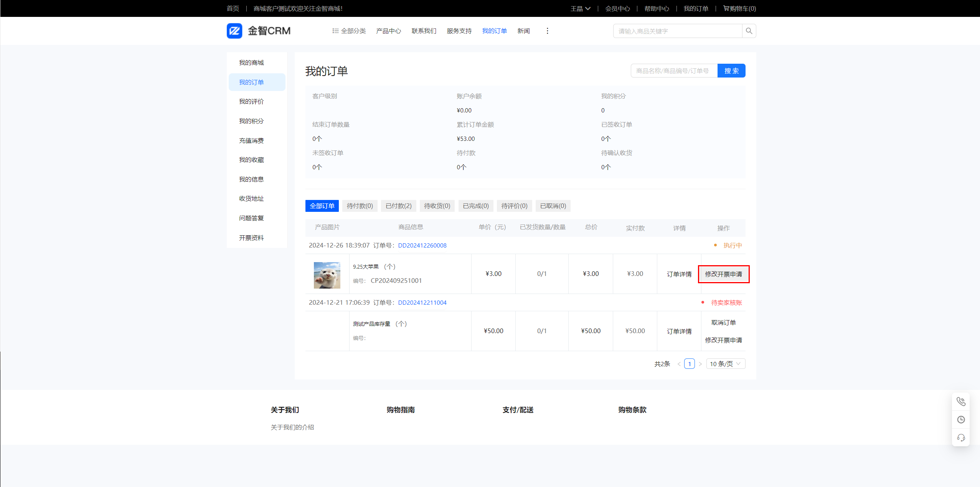The width and height of the screenshot is (980, 487).
Task: Click the ferret product thumbnail
Action: coord(327,275)
